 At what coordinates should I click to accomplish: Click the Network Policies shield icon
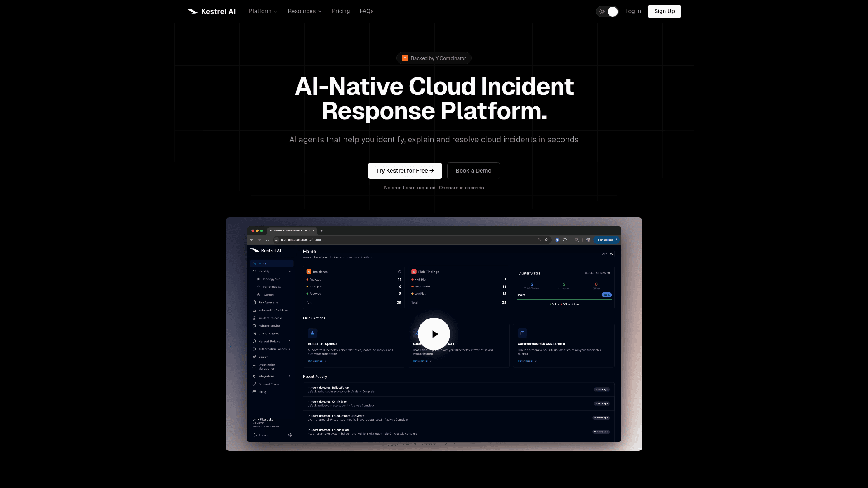tap(255, 342)
